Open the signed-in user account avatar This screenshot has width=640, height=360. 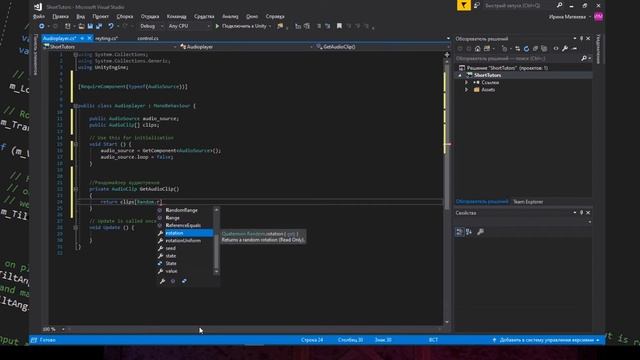click(598, 16)
